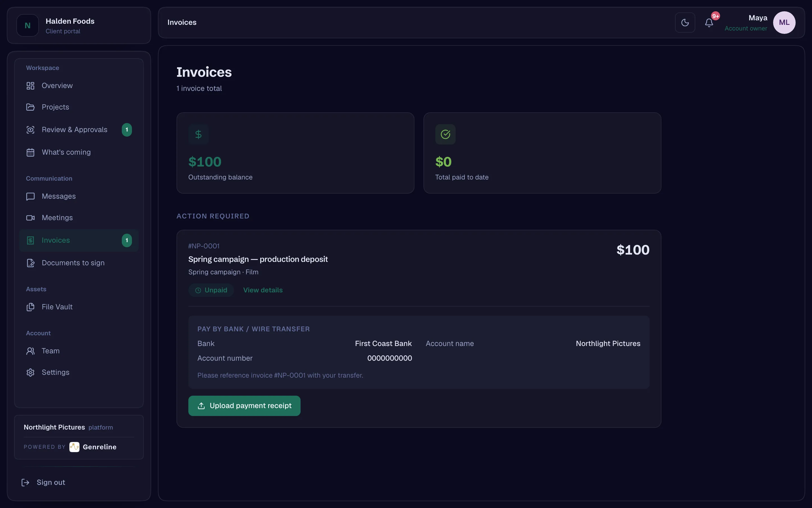This screenshot has height=508, width=812.
Task: Open the notifications bell
Action: coord(709,23)
